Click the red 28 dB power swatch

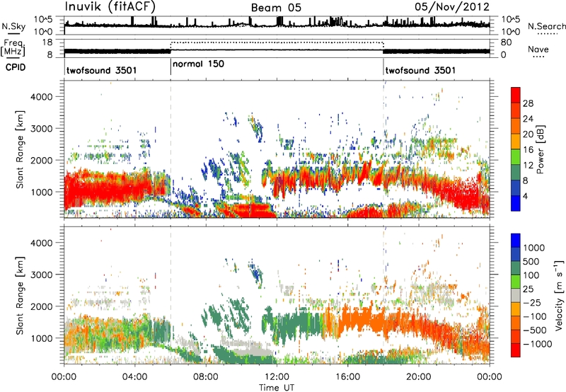click(x=516, y=95)
